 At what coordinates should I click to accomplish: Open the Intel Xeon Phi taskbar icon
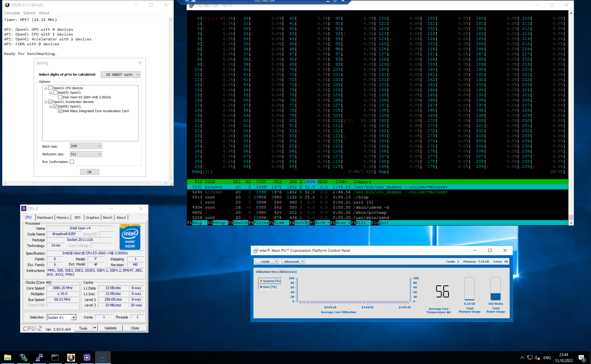(103, 357)
